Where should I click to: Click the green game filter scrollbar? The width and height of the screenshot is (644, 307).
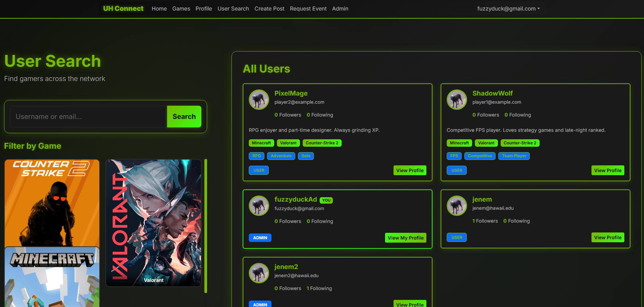(x=206, y=226)
